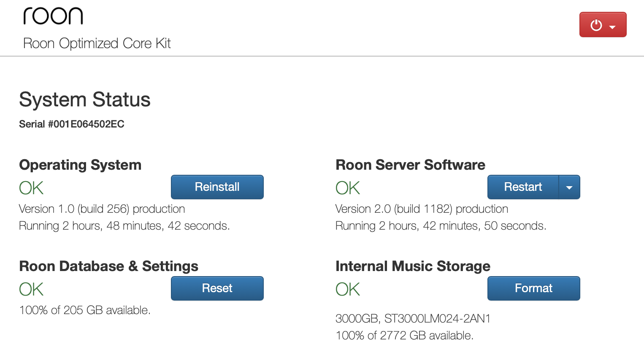Image resolution: width=644 pixels, height=358 pixels.
Task: Expand the Restart button's additional options
Action: [x=570, y=187]
